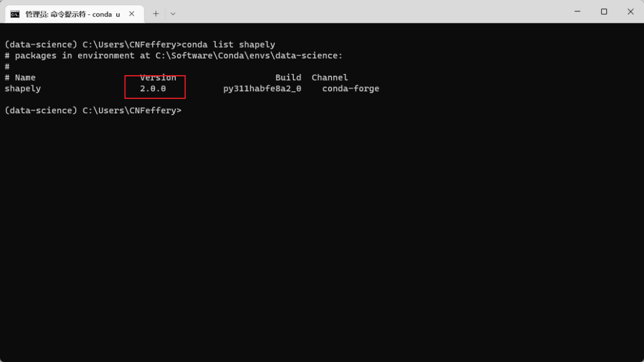Click the window close icon
644x362 pixels.
tap(630, 12)
